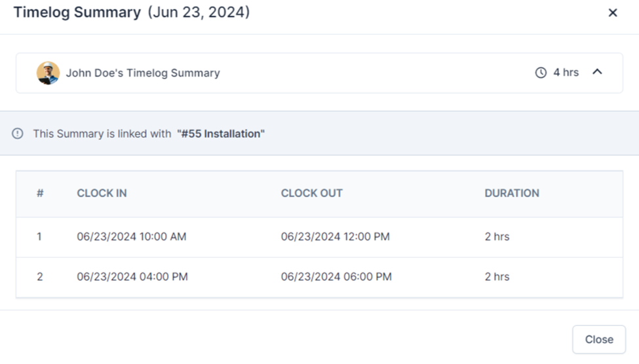Click the # column header
The image size is (639, 364).
pyautogui.click(x=40, y=193)
